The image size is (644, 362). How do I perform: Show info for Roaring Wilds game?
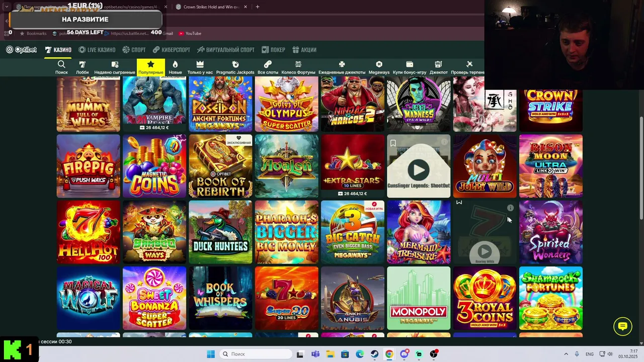point(510,208)
